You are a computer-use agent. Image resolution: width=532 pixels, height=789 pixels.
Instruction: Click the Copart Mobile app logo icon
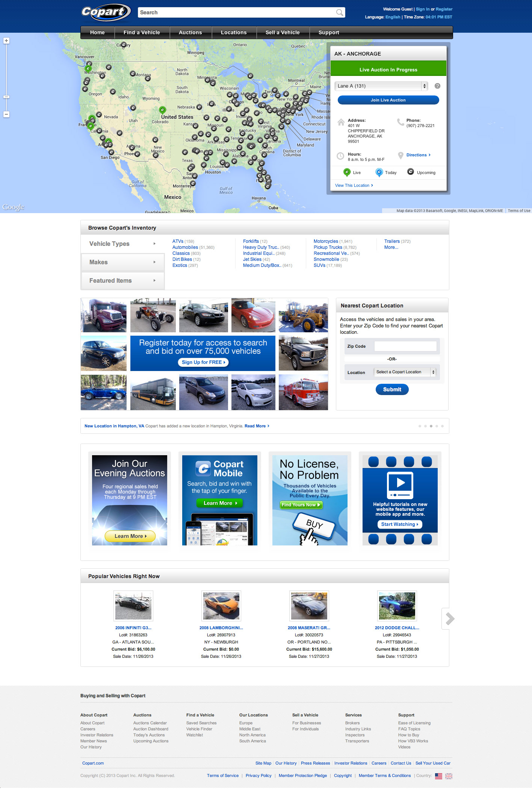pyautogui.click(x=203, y=468)
